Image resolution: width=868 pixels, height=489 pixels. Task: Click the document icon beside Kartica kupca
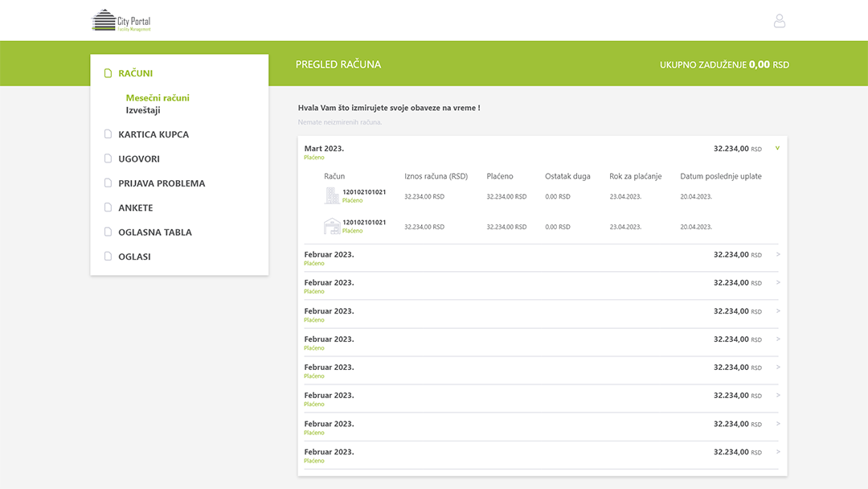[108, 134]
